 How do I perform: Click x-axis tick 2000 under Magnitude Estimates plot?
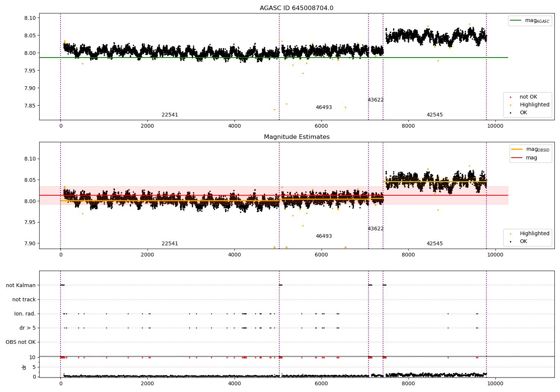(x=147, y=255)
